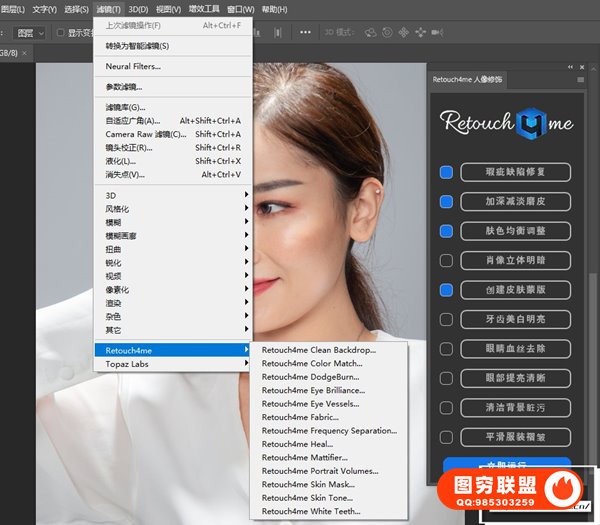The height and width of the screenshot is (525, 600).
Task: Click the 3D rotate mode icon
Action: coord(371,32)
